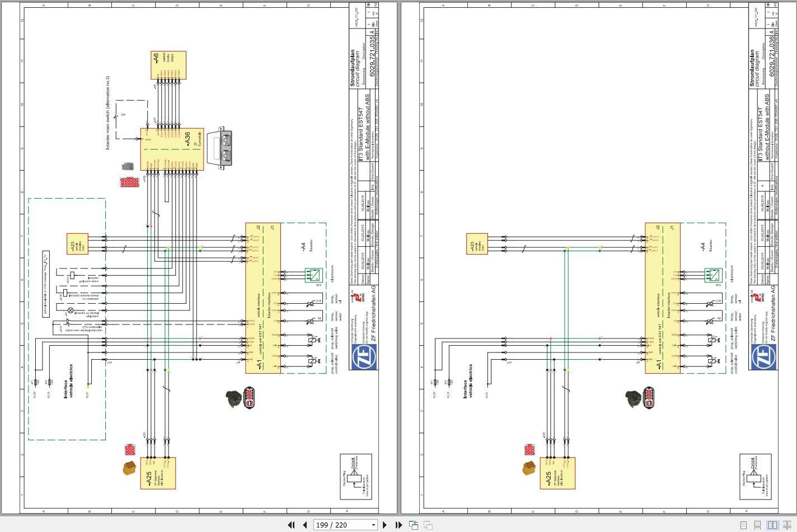Open the page number dropdown arrow
Viewport: 797px width, 532px height.
(373, 525)
